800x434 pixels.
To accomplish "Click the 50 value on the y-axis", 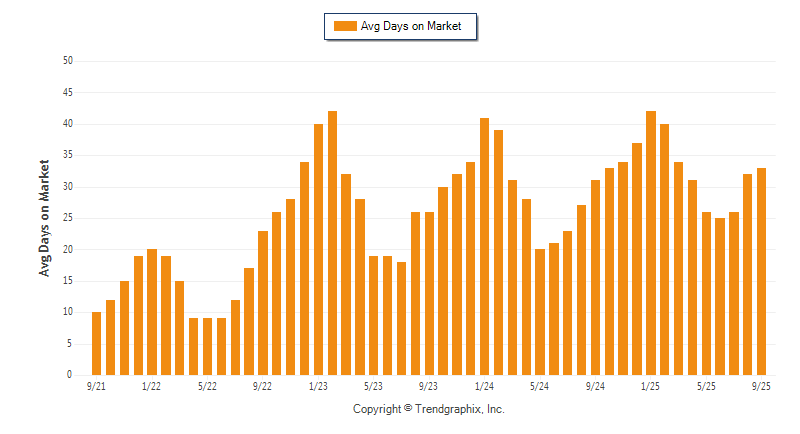I will (68, 61).
